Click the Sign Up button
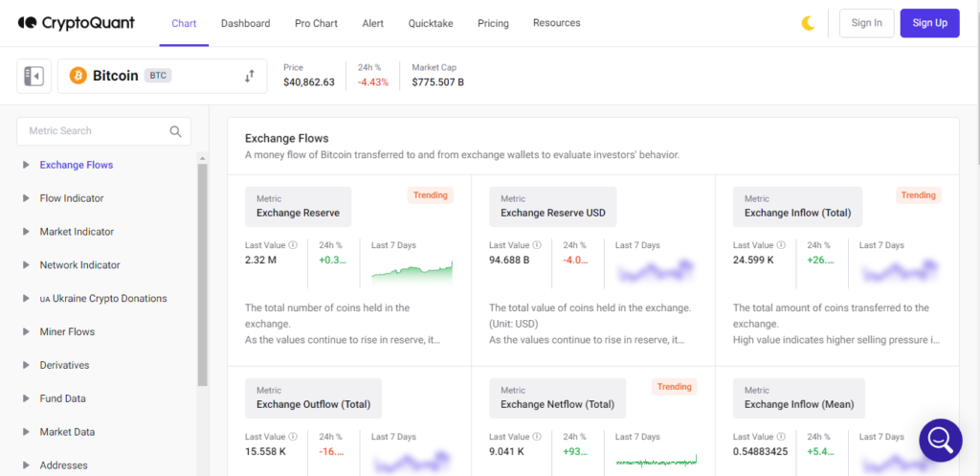980x476 pixels. coord(929,23)
